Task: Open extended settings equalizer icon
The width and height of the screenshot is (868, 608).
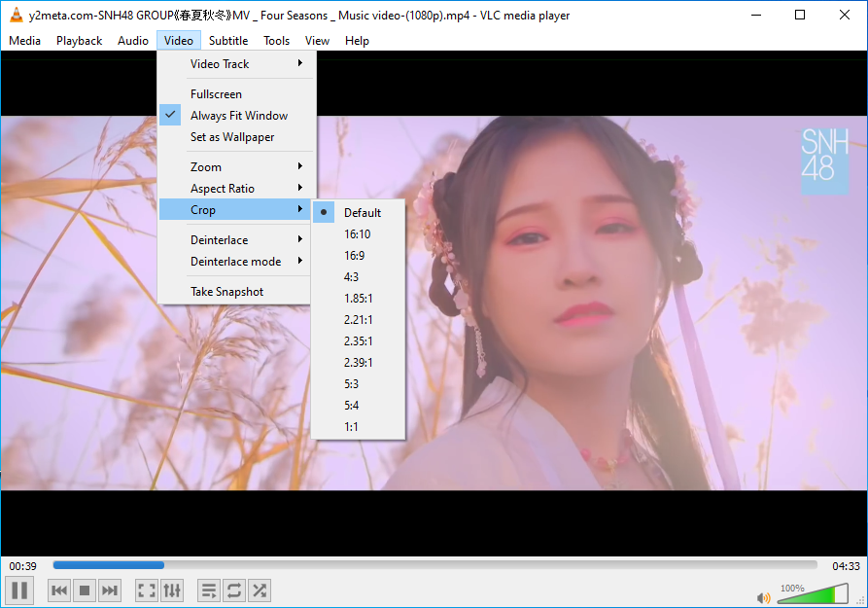Action: 171,590
